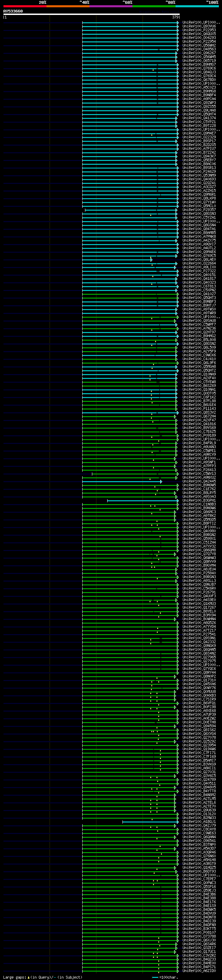Click the red ~20% identity legend segment
Image resolution: width=222 pixels, height=980 pixels.
coord(25,6)
